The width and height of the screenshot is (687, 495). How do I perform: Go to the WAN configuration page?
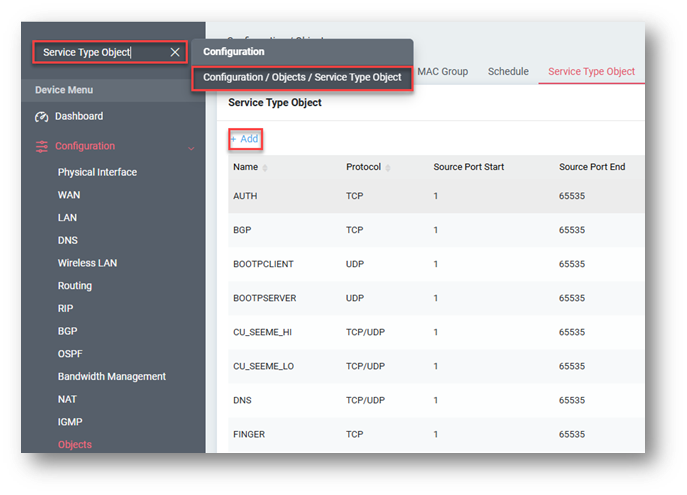click(69, 195)
